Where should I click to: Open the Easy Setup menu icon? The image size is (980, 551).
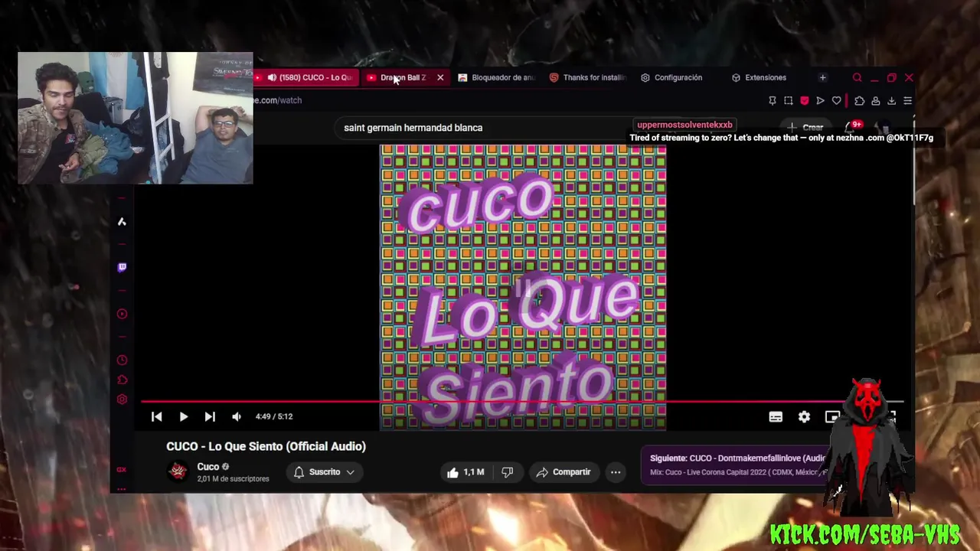click(907, 100)
